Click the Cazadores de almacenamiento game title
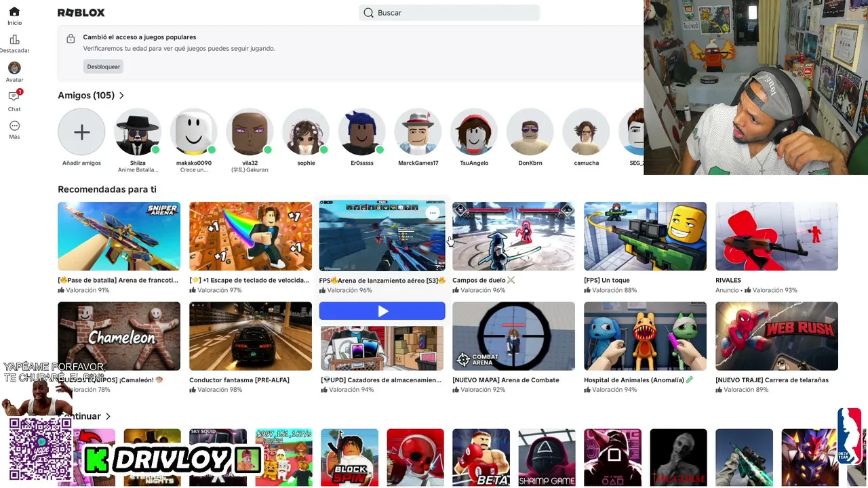The width and height of the screenshot is (868, 488). [x=381, y=380]
